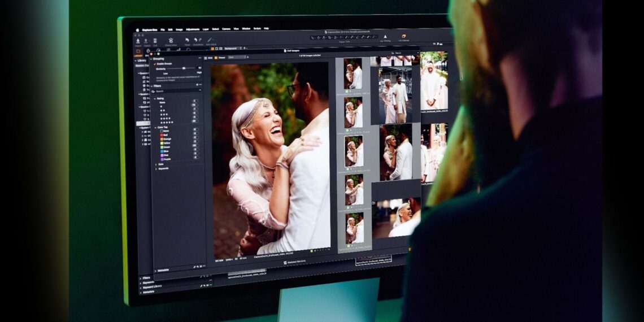Toggle the three-star rating filter
The image size is (644, 322).
click(x=195, y=113)
